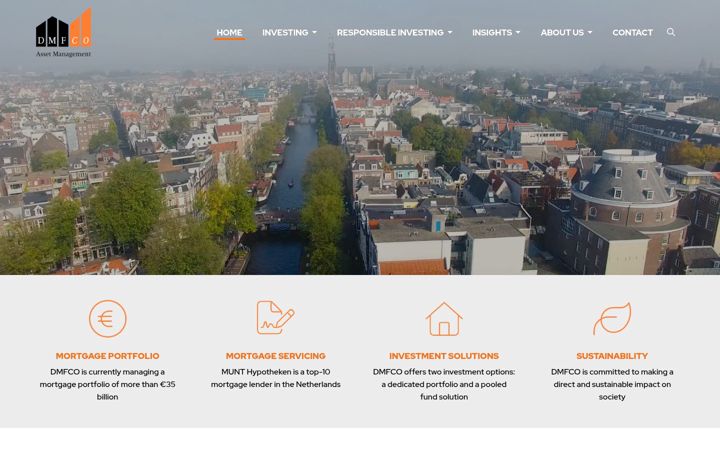Open the Mortgage Servicing heading link
720x450 pixels.
coord(276,356)
